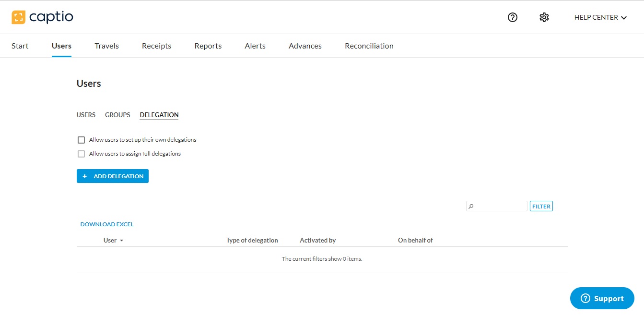644x316 pixels.
Task: Navigate to the Reconciliation page
Action: 369,46
